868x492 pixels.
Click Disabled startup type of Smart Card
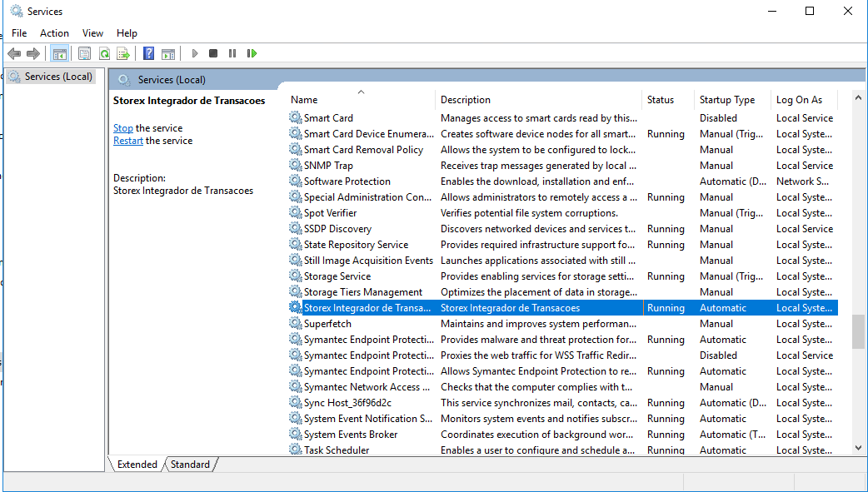718,117
